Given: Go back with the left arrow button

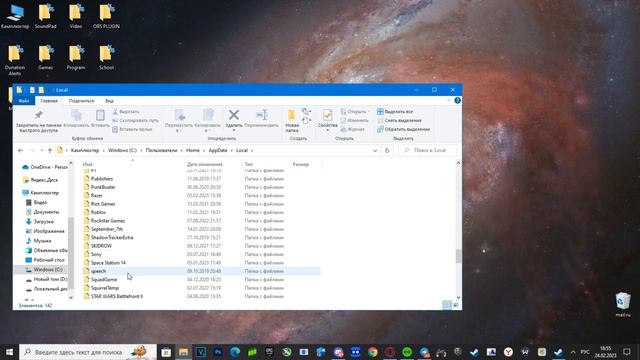Looking at the screenshot, I should 20,150.
